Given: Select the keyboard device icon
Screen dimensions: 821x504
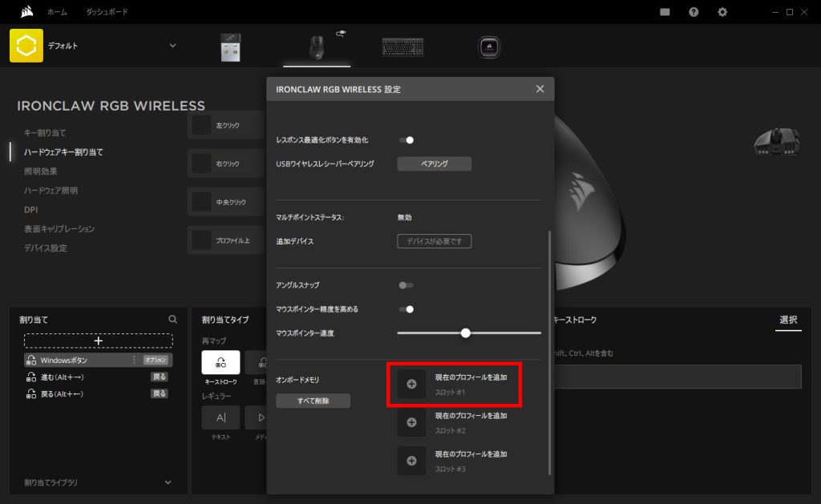Looking at the screenshot, I should (402, 47).
